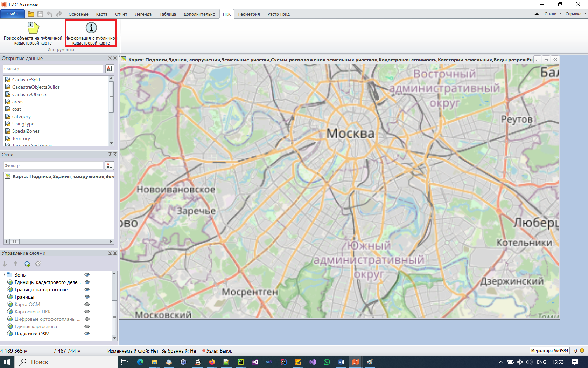Image resolution: width=588 pixels, height=368 pixels.
Task: Open the Стили dropdown menu
Action: click(x=553, y=14)
